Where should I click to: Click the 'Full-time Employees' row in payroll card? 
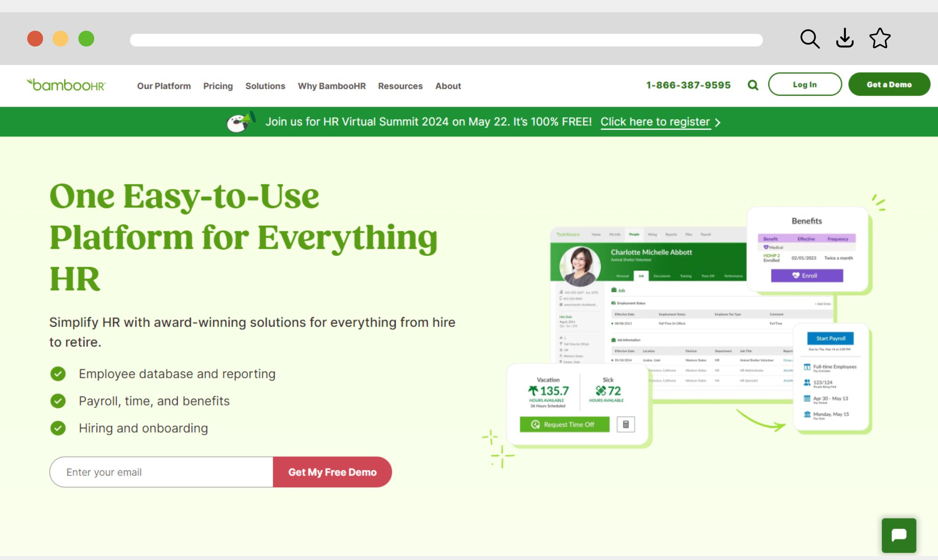pyautogui.click(x=830, y=368)
